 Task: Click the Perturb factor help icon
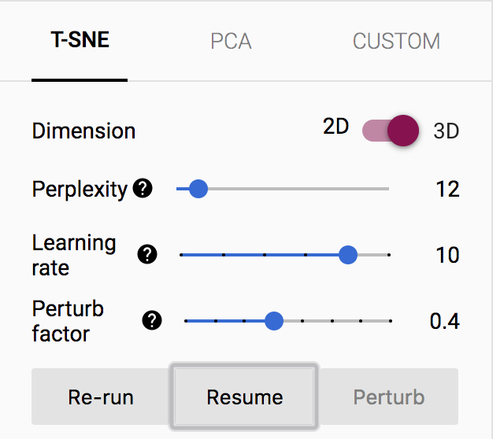(152, 320)
